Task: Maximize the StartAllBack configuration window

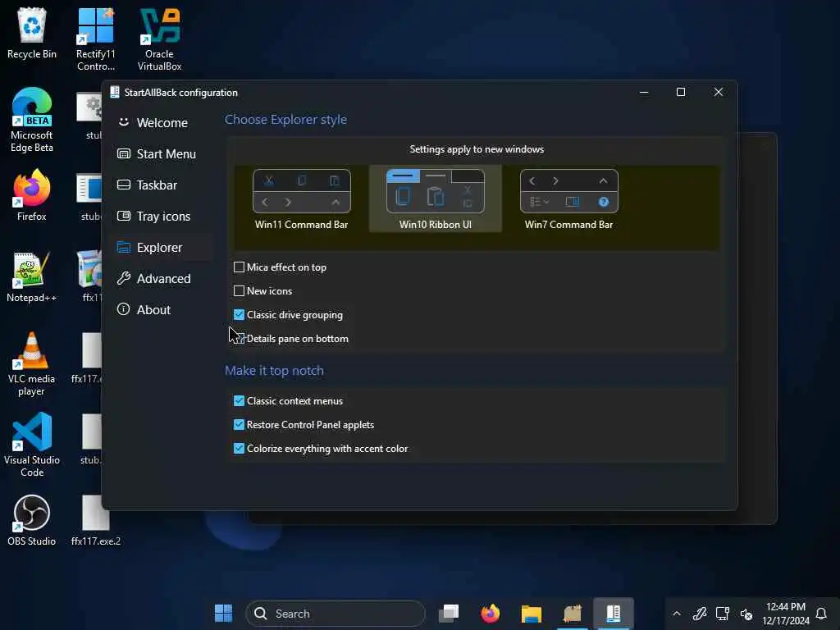Action: click(x=681, y=92)
